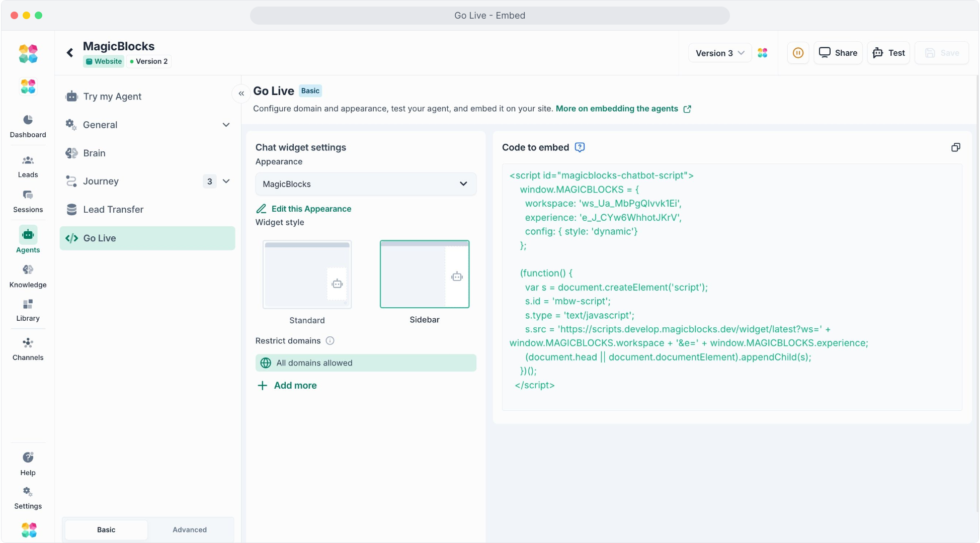Screen dimensions: 980x543
Task: Open the Brain menu item
Action: 95,153
